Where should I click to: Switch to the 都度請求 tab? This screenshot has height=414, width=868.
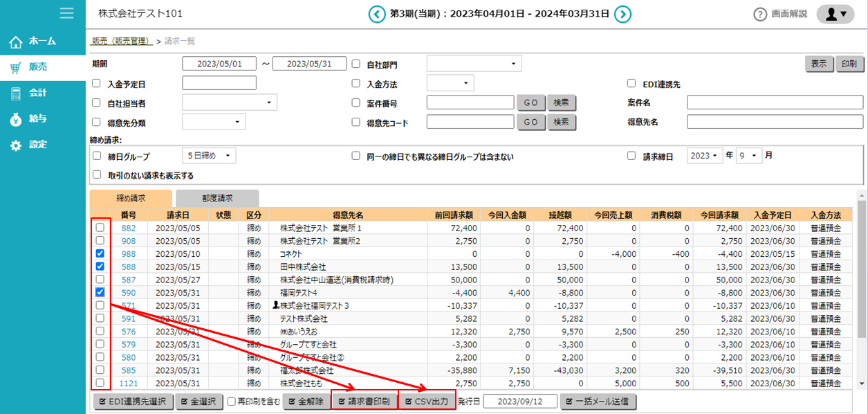[217, 198]
